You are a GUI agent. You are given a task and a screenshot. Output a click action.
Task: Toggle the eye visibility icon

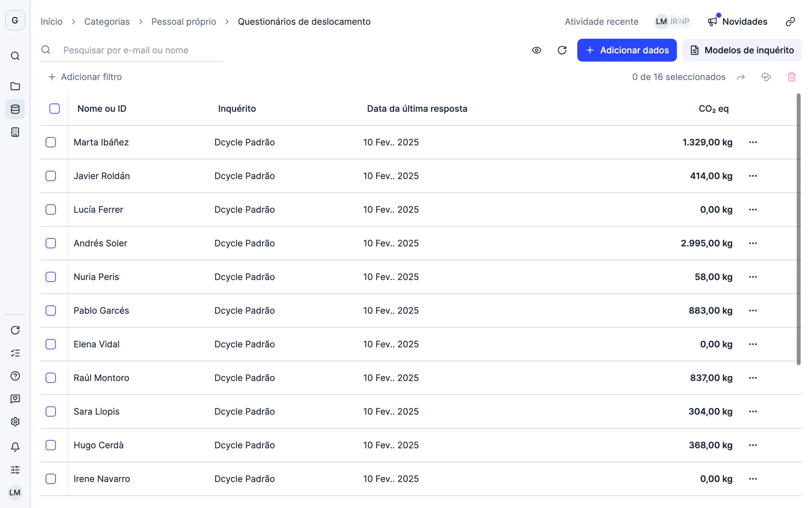[x=536, y=50]
